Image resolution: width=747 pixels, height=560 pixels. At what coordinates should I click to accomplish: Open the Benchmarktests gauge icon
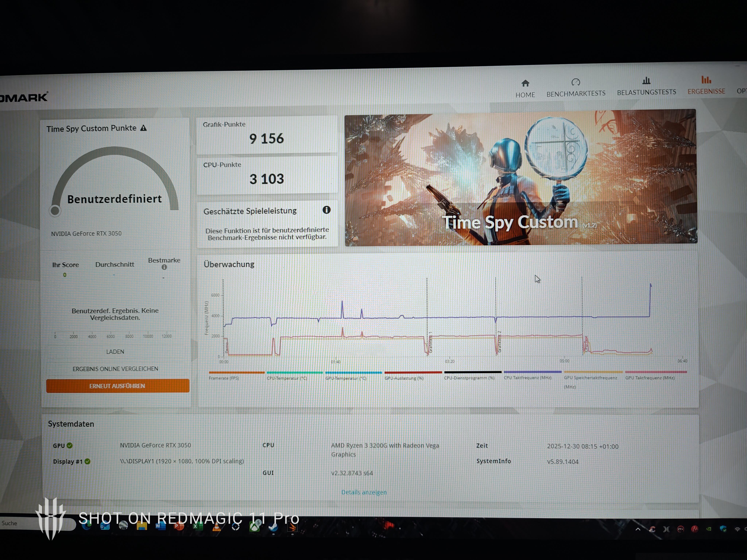click(x=575, y=82)
